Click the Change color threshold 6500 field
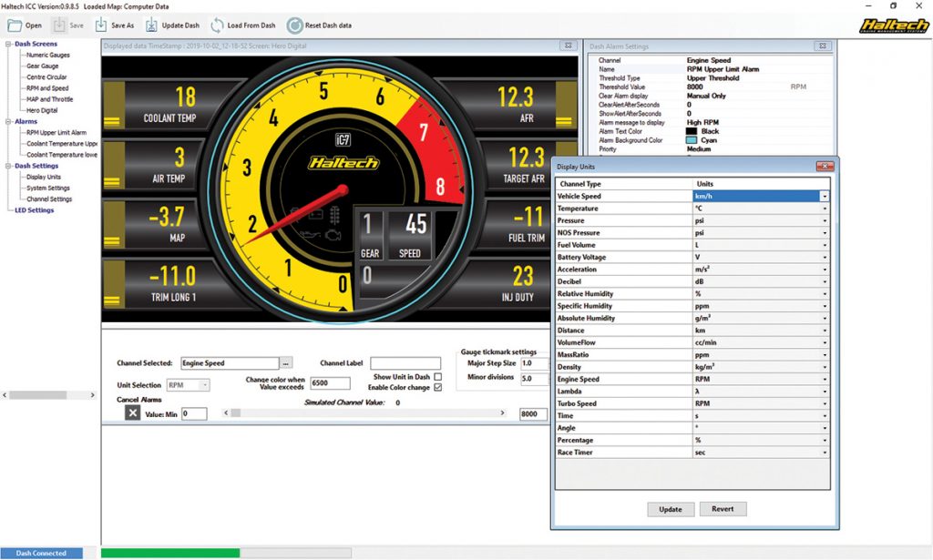933x560 pixels. pos(330,383)
